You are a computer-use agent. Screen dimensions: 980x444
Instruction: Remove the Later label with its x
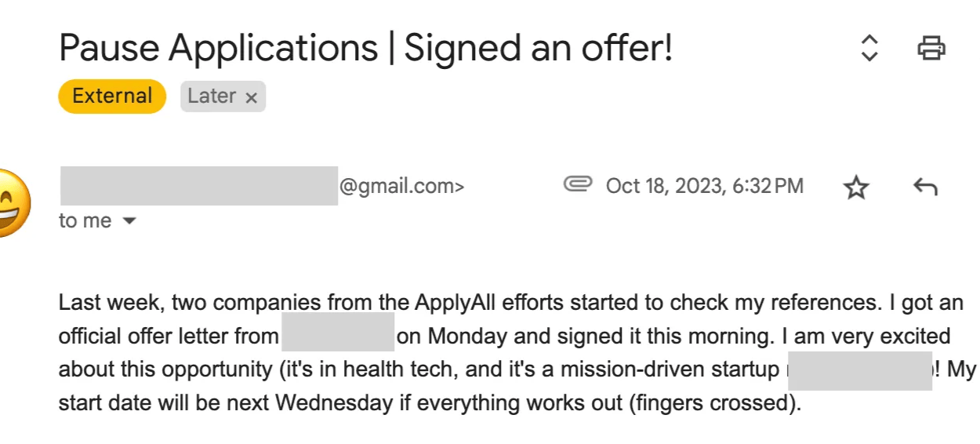point(251,98)
